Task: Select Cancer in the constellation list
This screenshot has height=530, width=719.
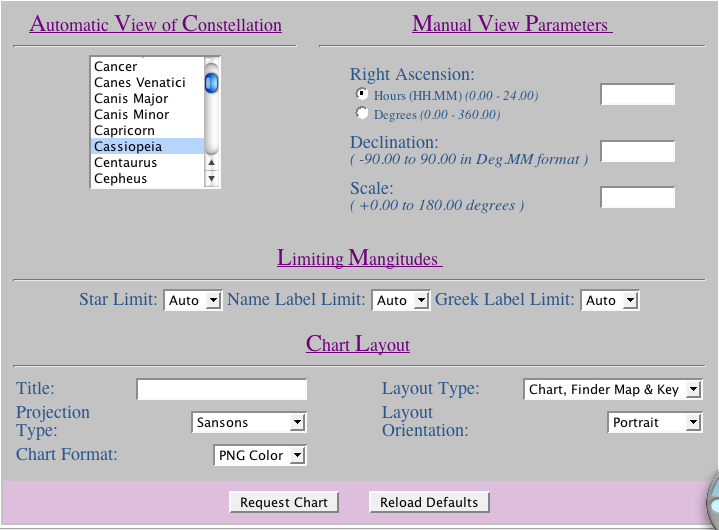Action: click(147, 66)
